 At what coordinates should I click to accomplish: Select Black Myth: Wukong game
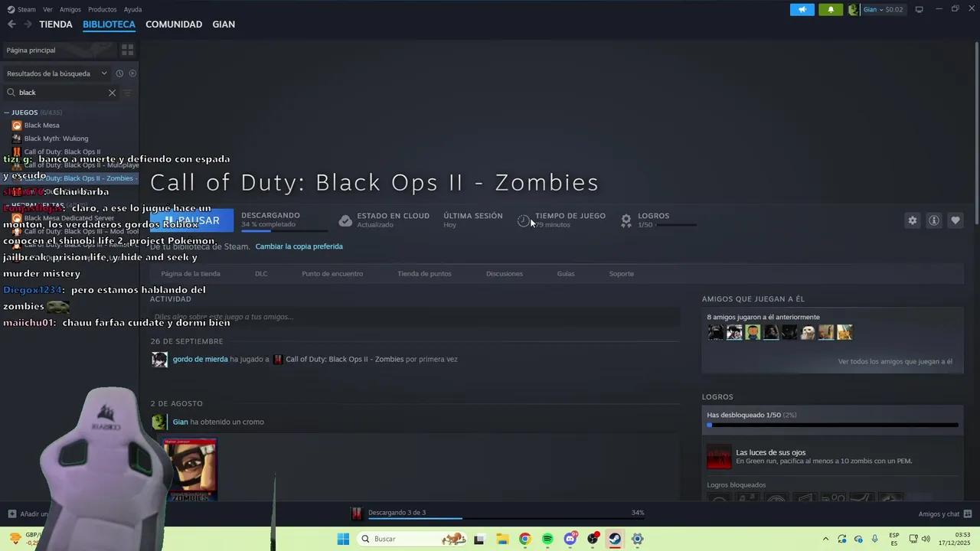coord(56,139)
